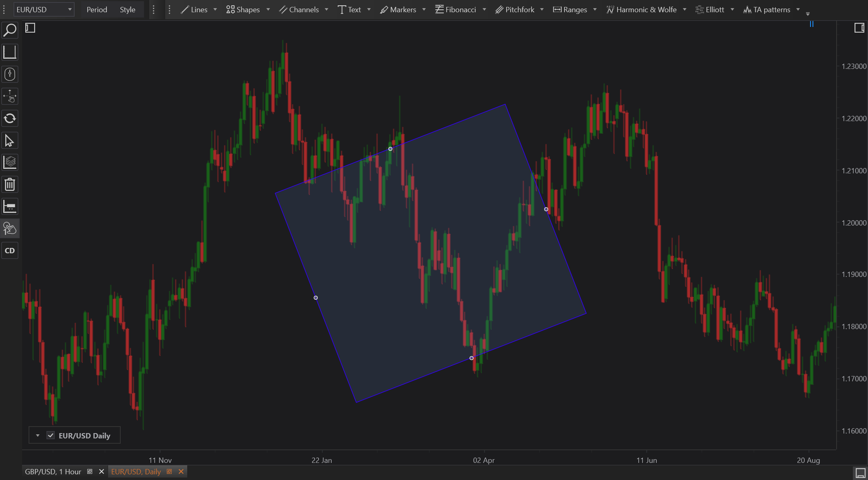
Task: Click the trash can delete icon
Action: point(10,184)
